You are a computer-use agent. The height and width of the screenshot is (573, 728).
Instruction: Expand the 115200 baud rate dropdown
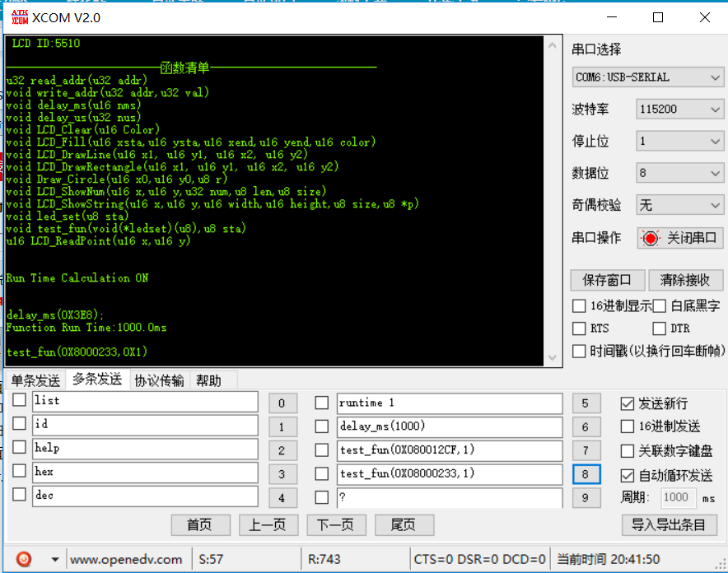tap(679, 109)
